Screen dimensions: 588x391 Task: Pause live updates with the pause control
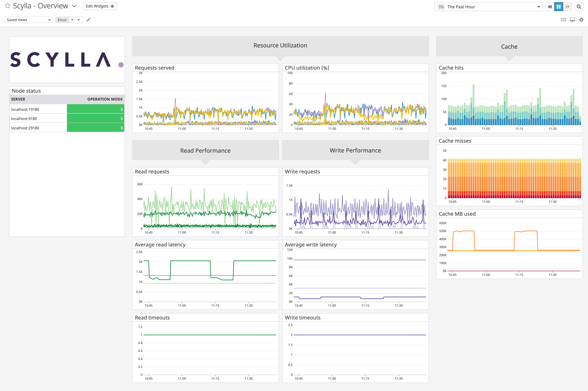click(x=559, y=7)
